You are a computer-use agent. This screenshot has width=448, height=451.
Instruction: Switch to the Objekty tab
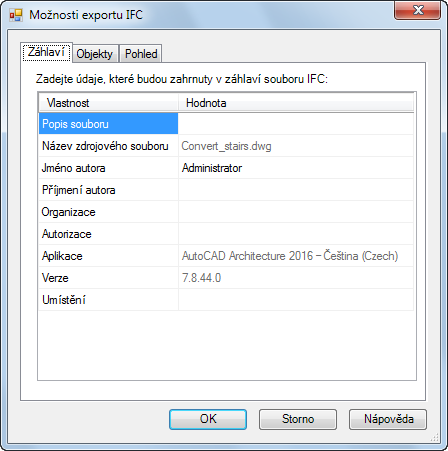click(95, 54)
